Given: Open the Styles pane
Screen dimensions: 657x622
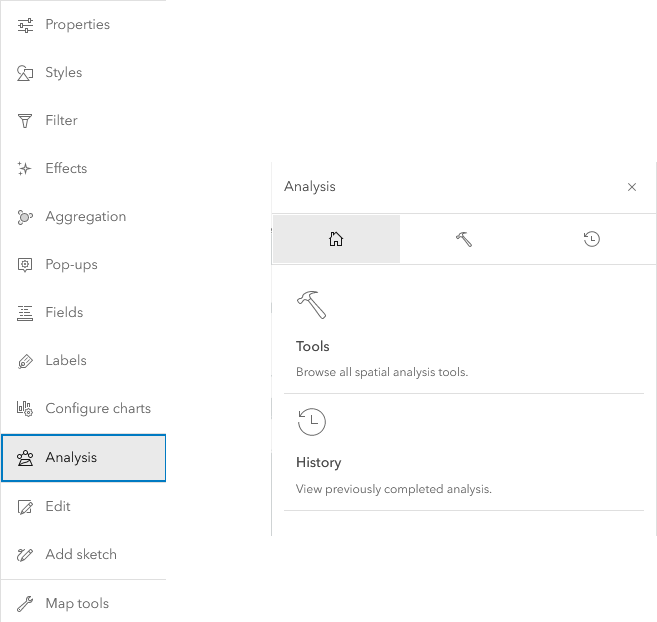Looking at the screenshot, I should 63,72.
